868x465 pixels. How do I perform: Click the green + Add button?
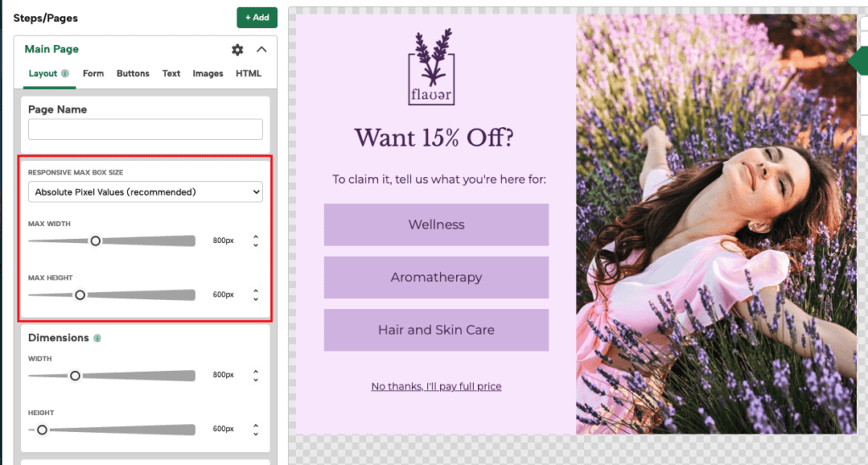(257, 18)
